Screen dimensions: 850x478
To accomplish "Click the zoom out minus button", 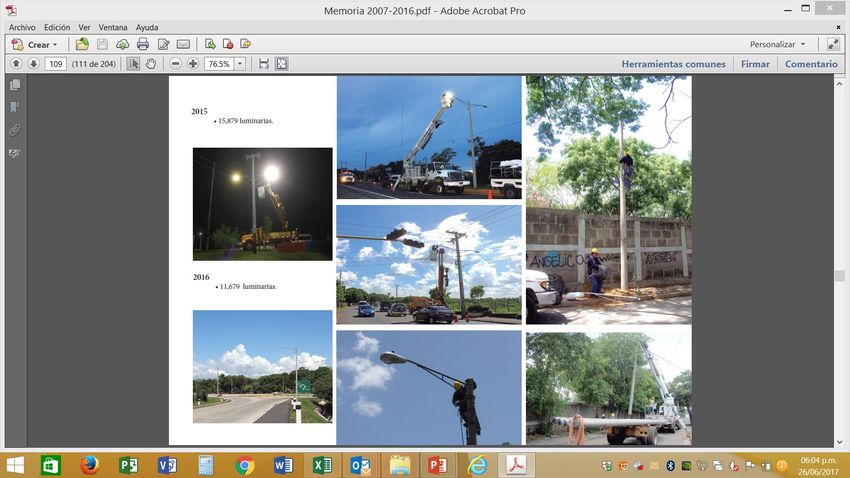I will tap(176, 64).
